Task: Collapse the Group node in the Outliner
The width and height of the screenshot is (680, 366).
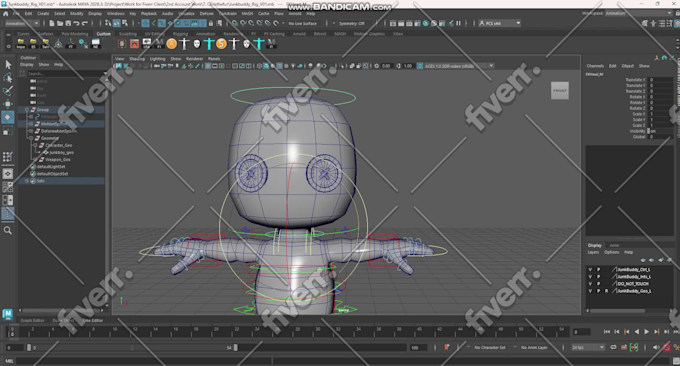Action: (27, 110)
